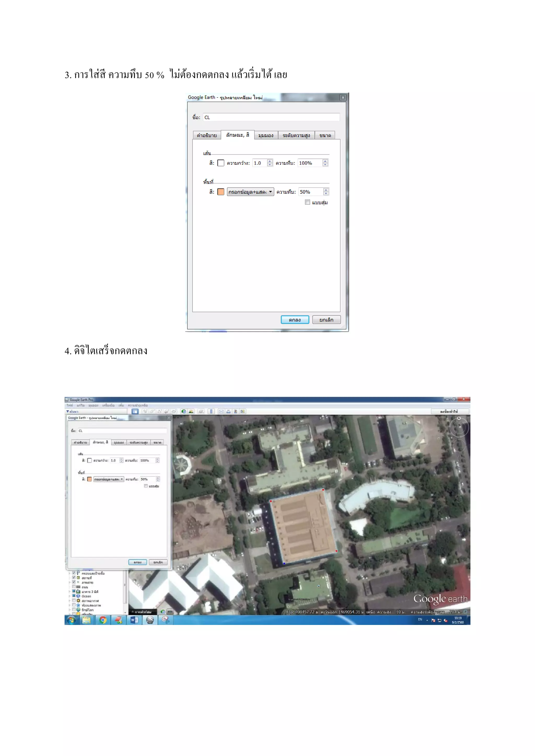Screen dimensions: 535x756
Task: Toggle the อาคาร 3 มิติ layer checkbox
Action: (74, 591)
